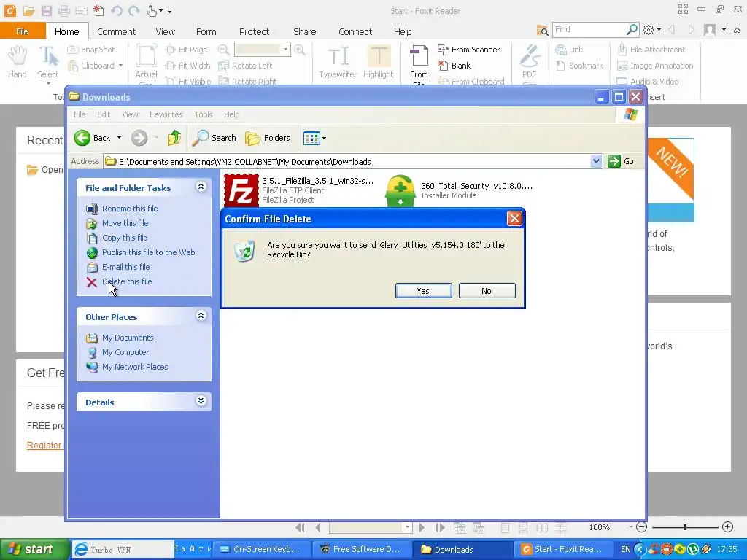Image resolution: width=747 pixels, height=560 pixels.
Task: Collapse the Other Places panel
Action: click(201, 315)
